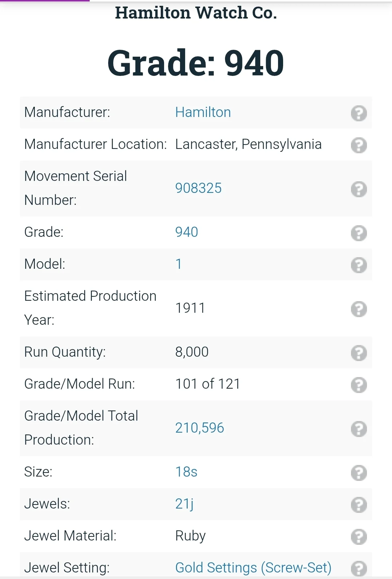Open the Hamilton manufacturer link

(x=203, y=113)
